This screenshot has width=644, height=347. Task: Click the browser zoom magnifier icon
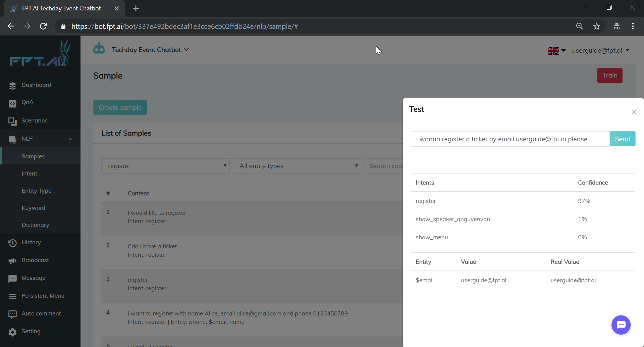(x=579, y=26)
